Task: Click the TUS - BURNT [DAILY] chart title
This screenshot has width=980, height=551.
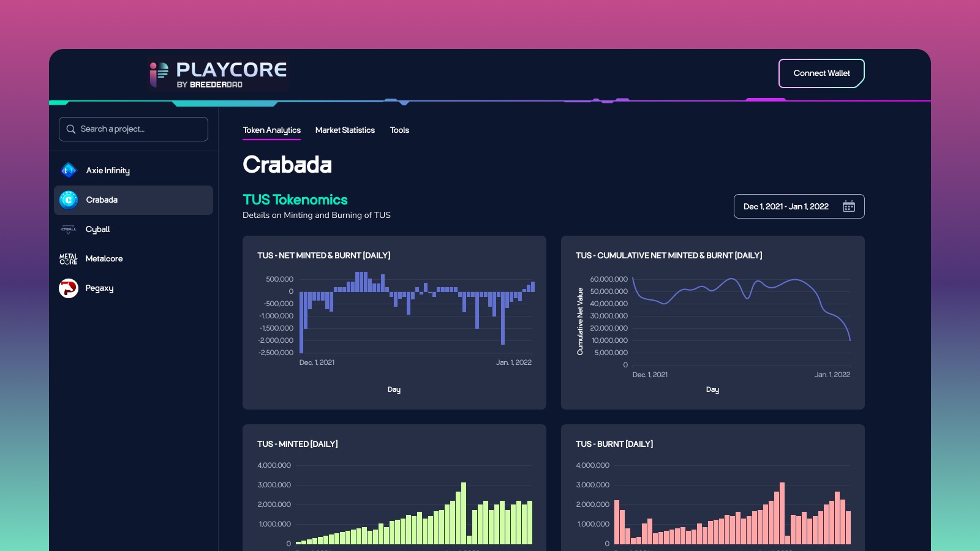Action: click(x=614, y=444)
